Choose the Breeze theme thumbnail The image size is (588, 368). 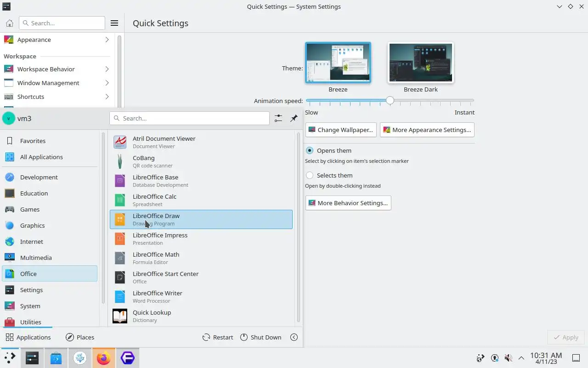338,63
